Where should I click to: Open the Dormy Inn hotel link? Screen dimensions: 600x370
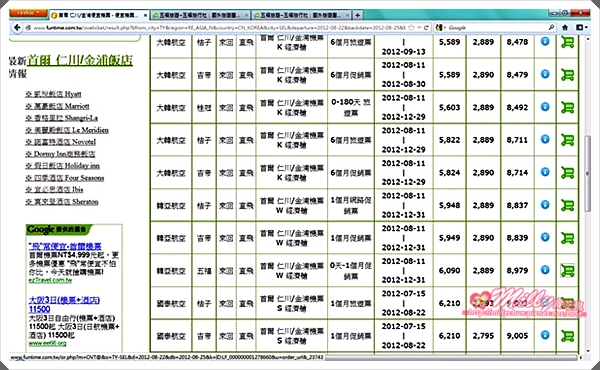click(x=60, y=154)
